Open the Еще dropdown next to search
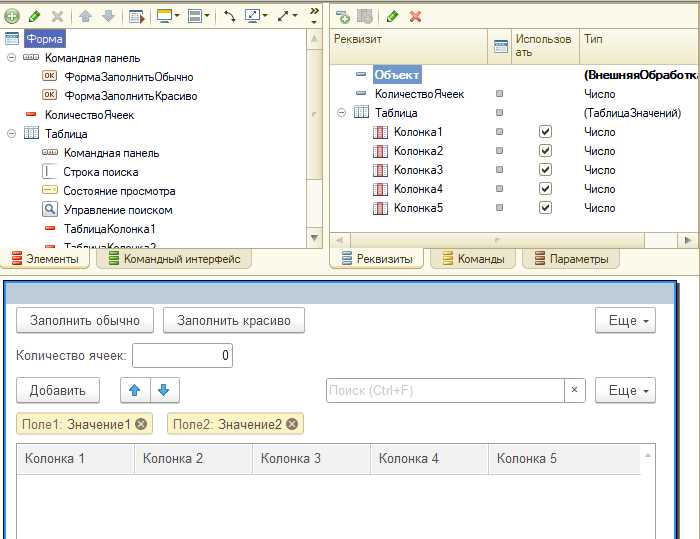The height and width of the screenshot is (539, 700). (x=625, y=390)
